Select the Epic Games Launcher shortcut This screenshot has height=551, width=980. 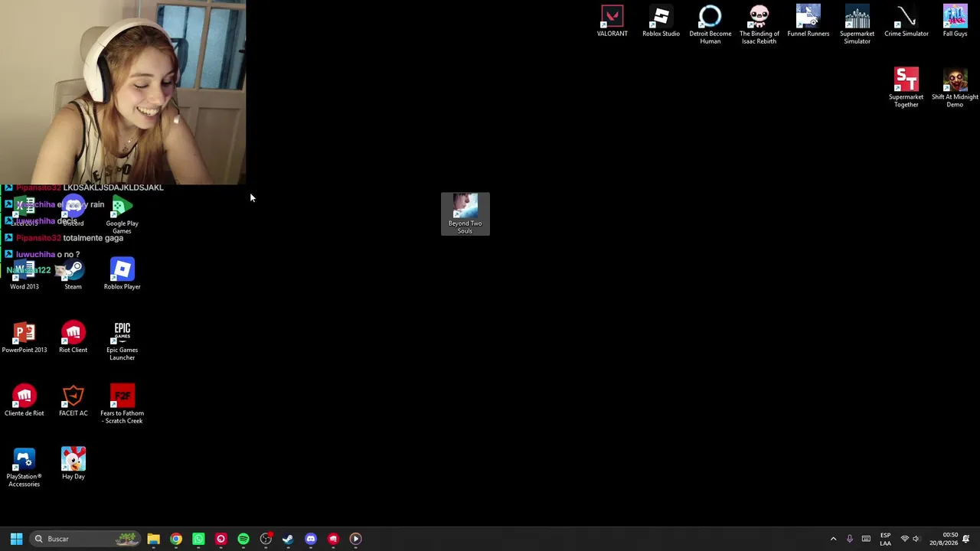(122, 342)
